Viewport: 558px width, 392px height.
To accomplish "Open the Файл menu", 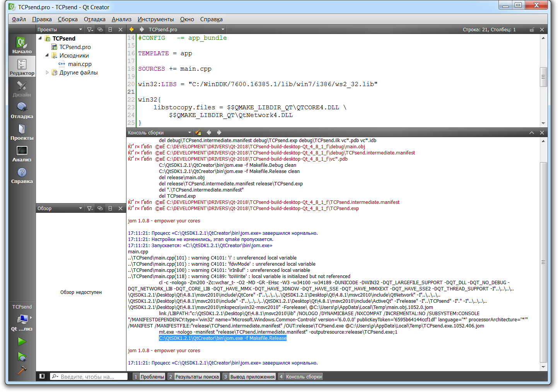I will [x=19, y=19].
